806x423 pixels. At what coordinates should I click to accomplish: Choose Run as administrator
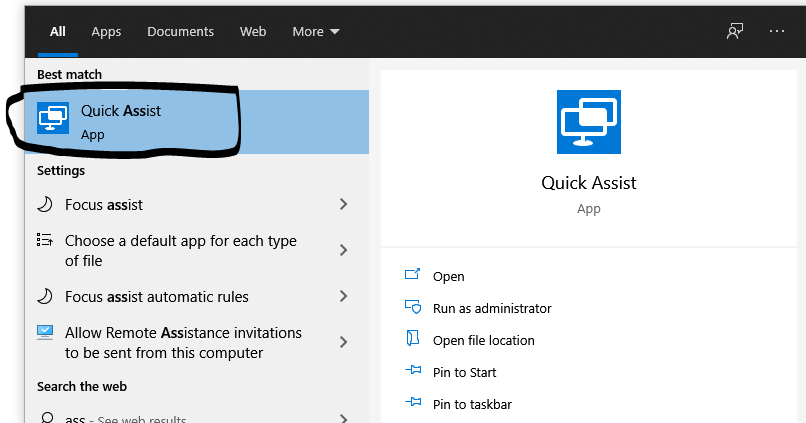[492, 308]
